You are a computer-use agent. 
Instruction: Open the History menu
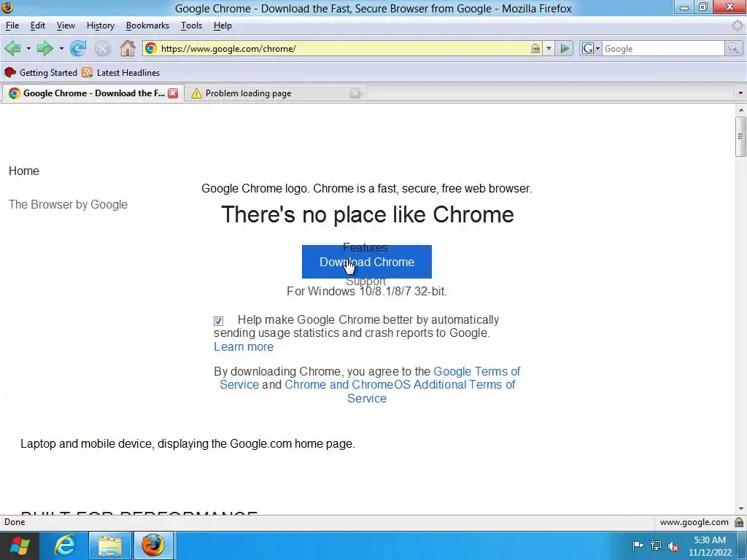click(x=101, y=26)
